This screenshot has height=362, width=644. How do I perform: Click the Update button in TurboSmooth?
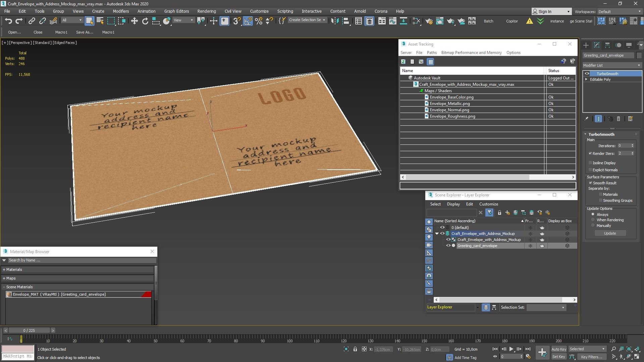tap(610, 233)
